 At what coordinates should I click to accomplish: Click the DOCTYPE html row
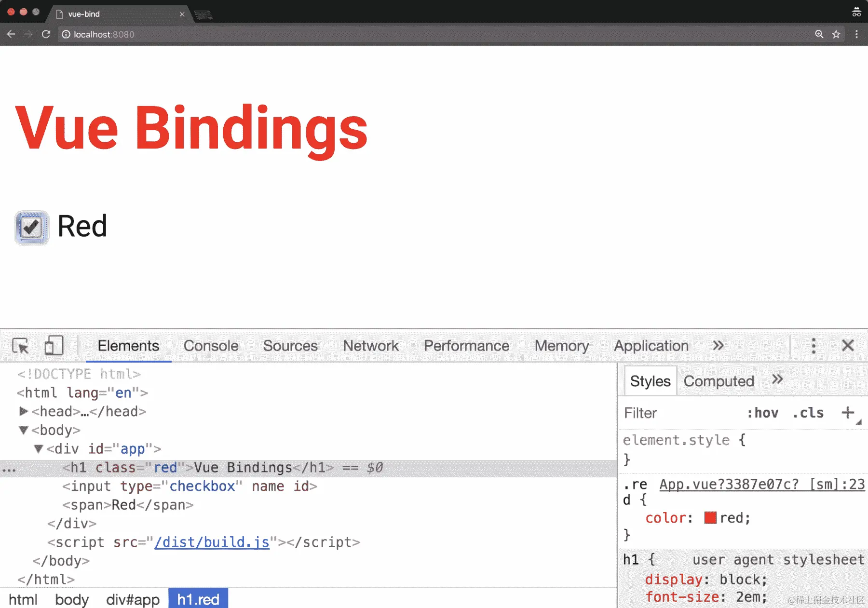click(309, 374)
